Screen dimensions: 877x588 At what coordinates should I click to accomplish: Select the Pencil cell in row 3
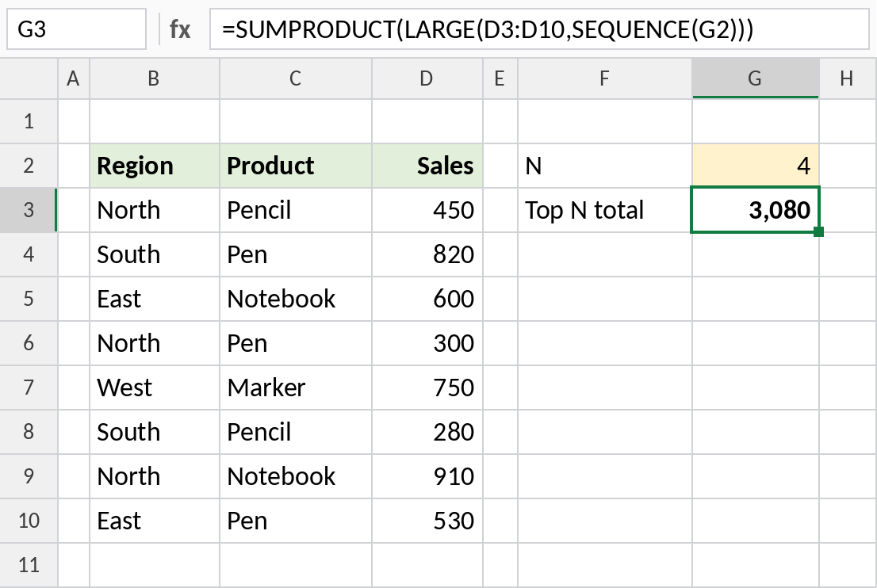click(295, 210)
